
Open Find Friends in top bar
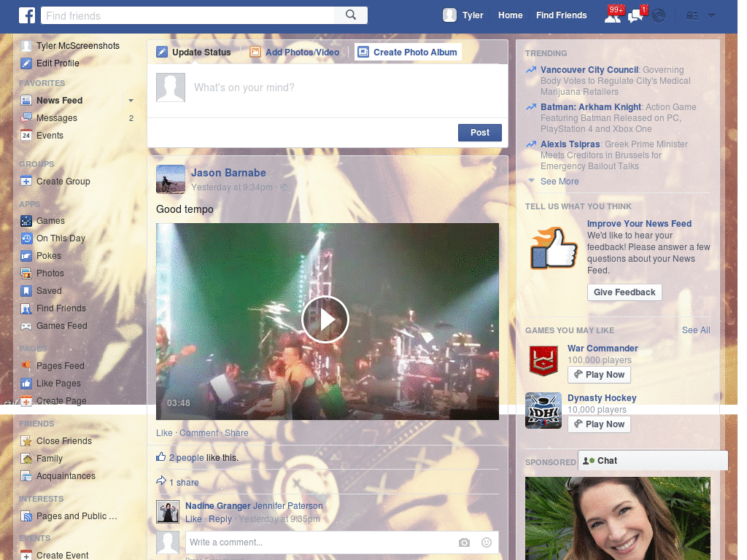(561, 15)
